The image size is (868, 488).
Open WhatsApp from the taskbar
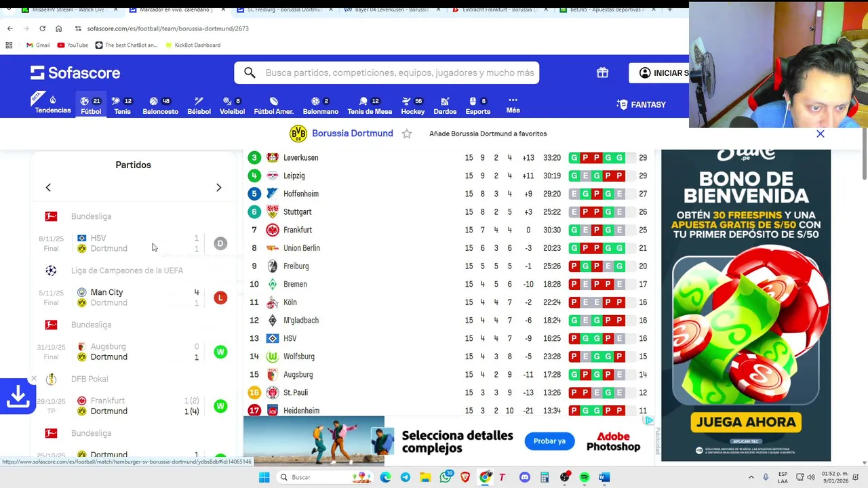pyautogui.click(x=446, y=477)
